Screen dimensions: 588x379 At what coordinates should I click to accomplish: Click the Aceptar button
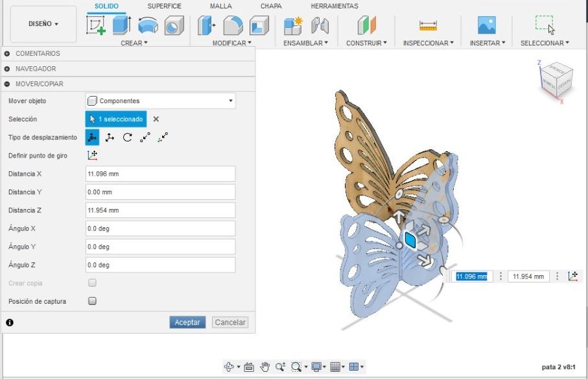click(x=187, y=323)
